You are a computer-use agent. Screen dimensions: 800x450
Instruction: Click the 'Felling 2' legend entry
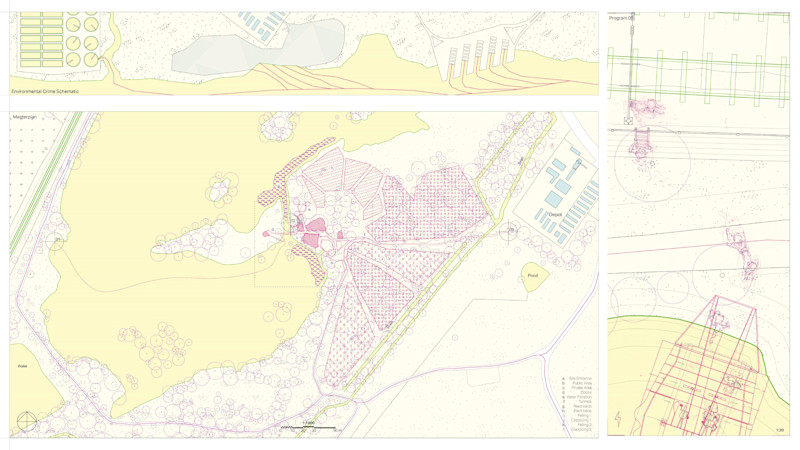point(585,424)
